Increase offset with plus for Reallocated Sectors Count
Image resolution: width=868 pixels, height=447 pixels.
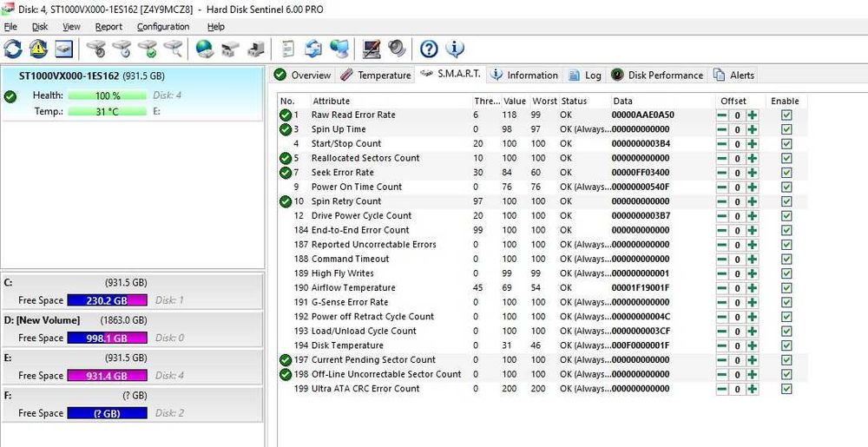pyautogui.click(x=752, y=158)
